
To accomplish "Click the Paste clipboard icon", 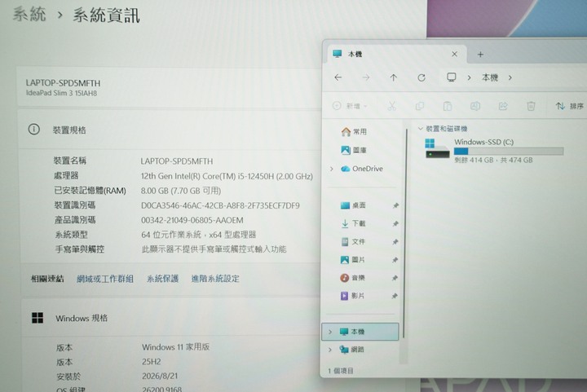I will 448,106.
